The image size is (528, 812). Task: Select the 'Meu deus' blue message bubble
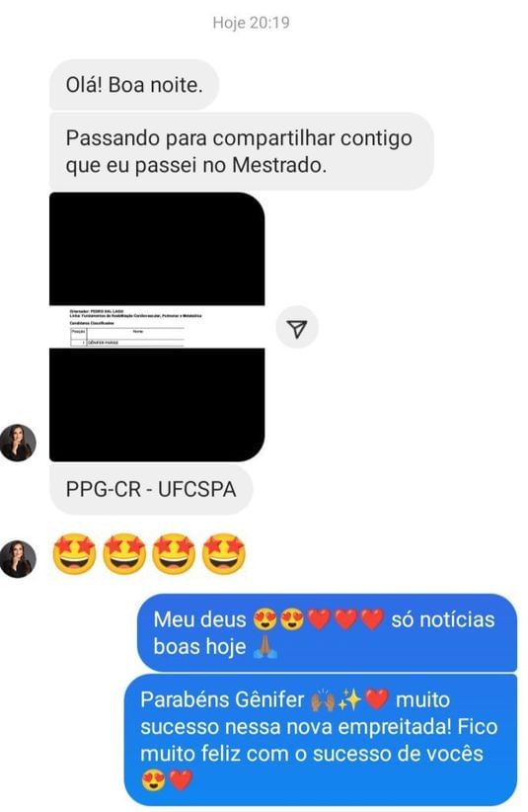pyautogui.click(x=327, y=633)
